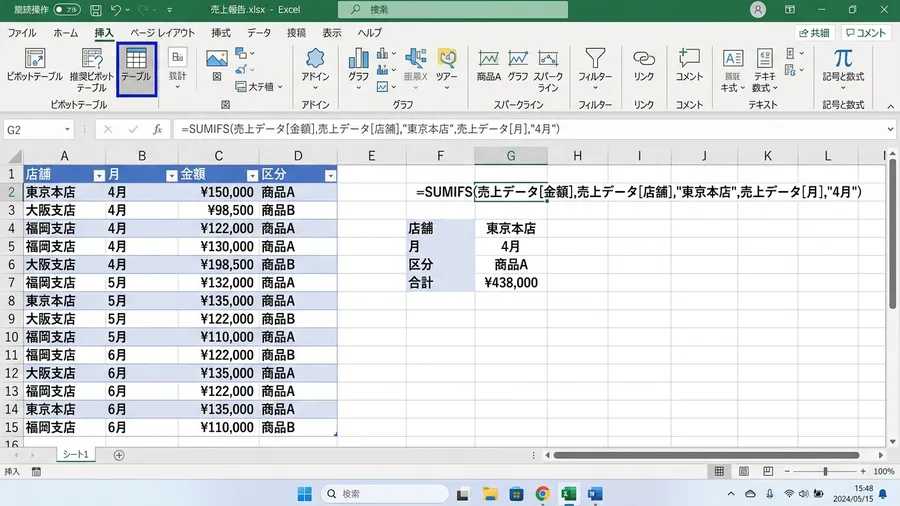
Task: Adjust the zoom slider handle
Action: (x=825, y=472)
